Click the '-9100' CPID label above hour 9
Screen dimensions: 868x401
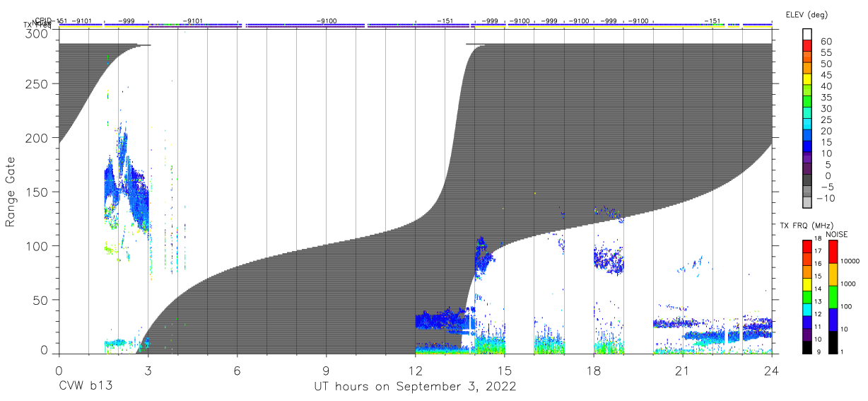[x=327, y=21]
